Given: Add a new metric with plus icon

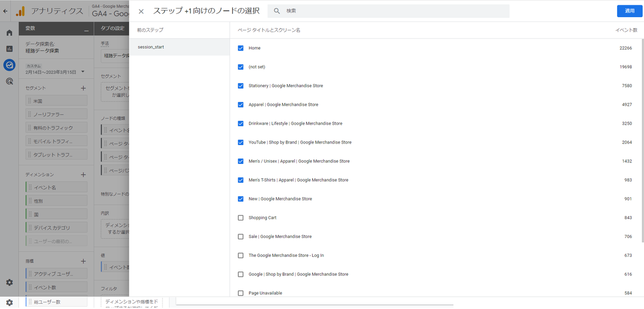Looking at the screenshot, I should pyautogui.click(x=83, y=261).
